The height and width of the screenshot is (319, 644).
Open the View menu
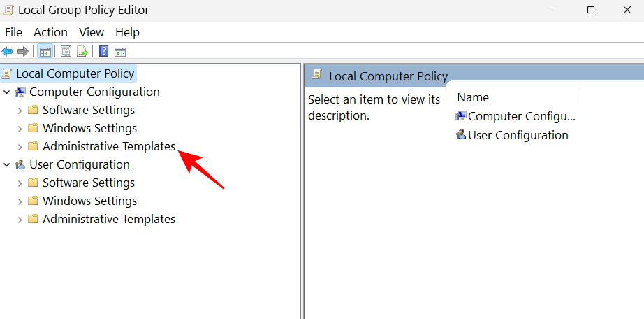[92, 32]
